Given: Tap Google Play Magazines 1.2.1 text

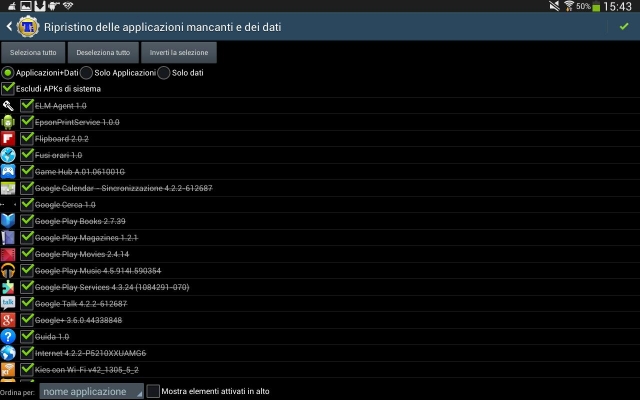Looking at the screenshot, I should 87,238.
